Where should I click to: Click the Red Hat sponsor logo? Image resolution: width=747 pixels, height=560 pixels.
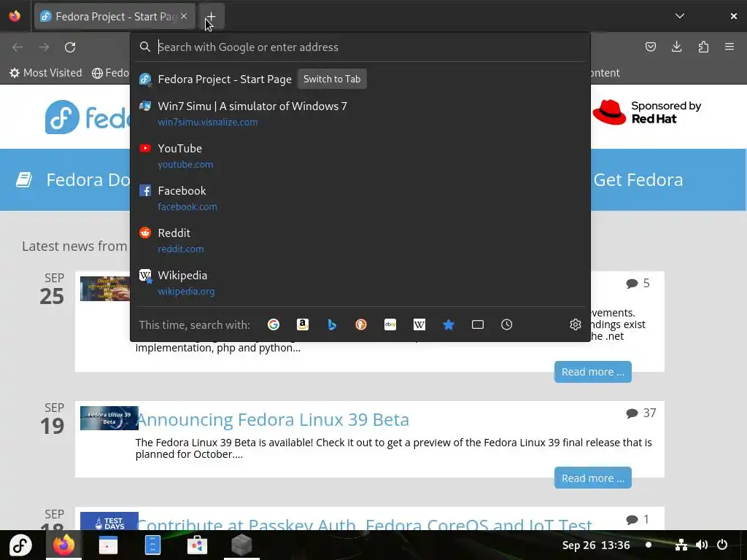point(646,112)
